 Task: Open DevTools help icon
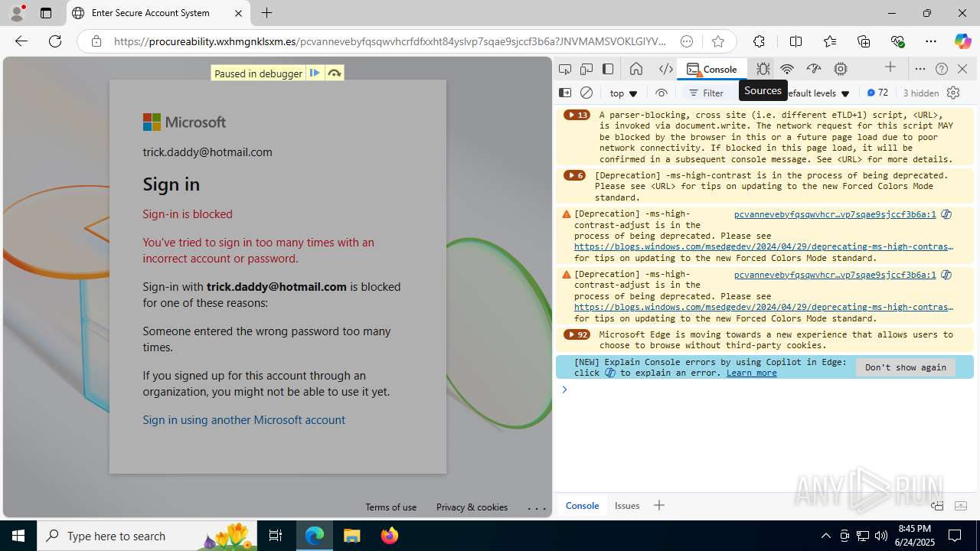942,69
